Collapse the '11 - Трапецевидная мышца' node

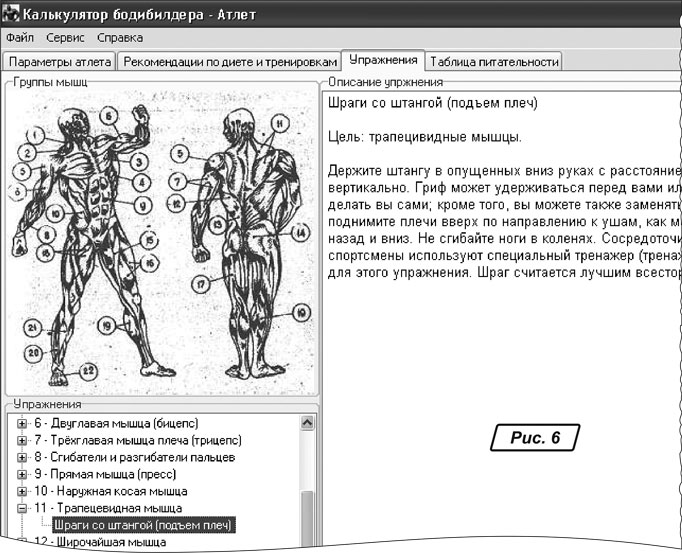[x=22, y=508]
